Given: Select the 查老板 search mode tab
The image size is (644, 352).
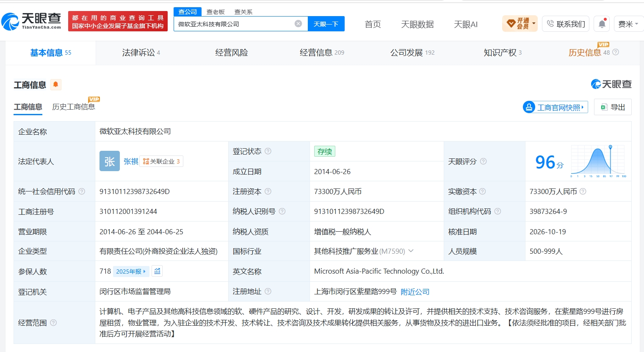Looking at the screenshot, I should [216, 12].
